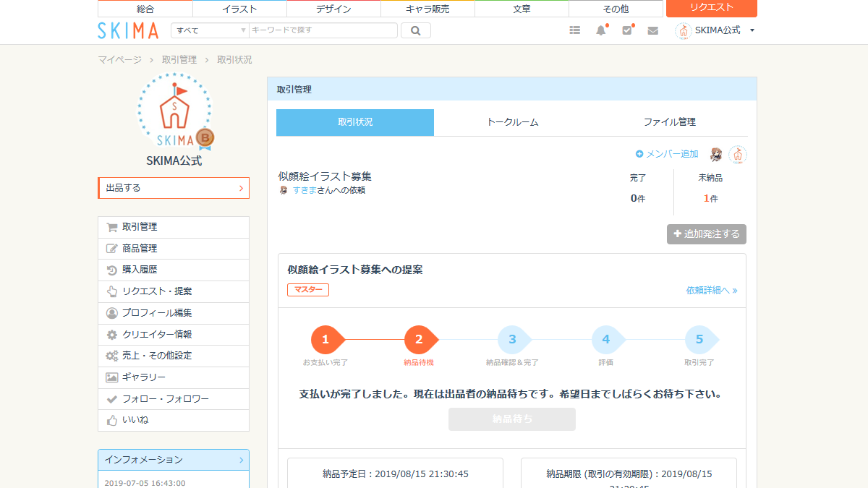Click the メンバー追加 link
Screen dimensions: 868x488
pyautogui.click(x=667, y=154)
